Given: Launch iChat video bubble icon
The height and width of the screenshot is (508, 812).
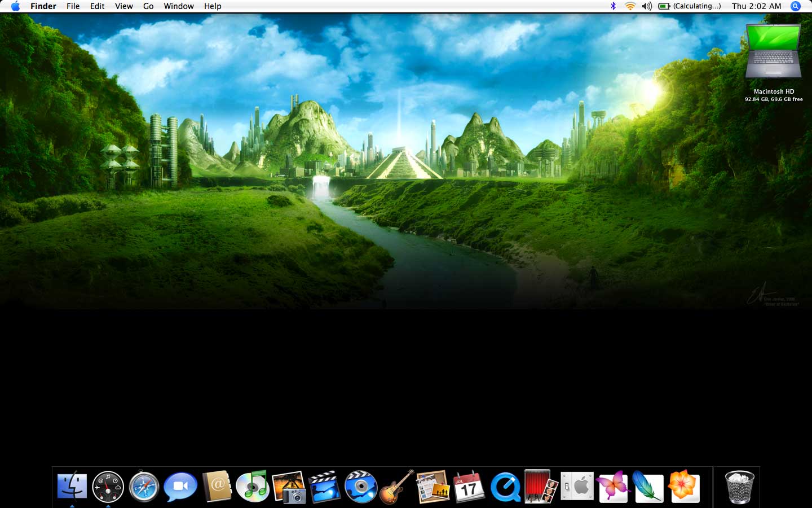Looking at the screenshot, I should coord(180,487).
